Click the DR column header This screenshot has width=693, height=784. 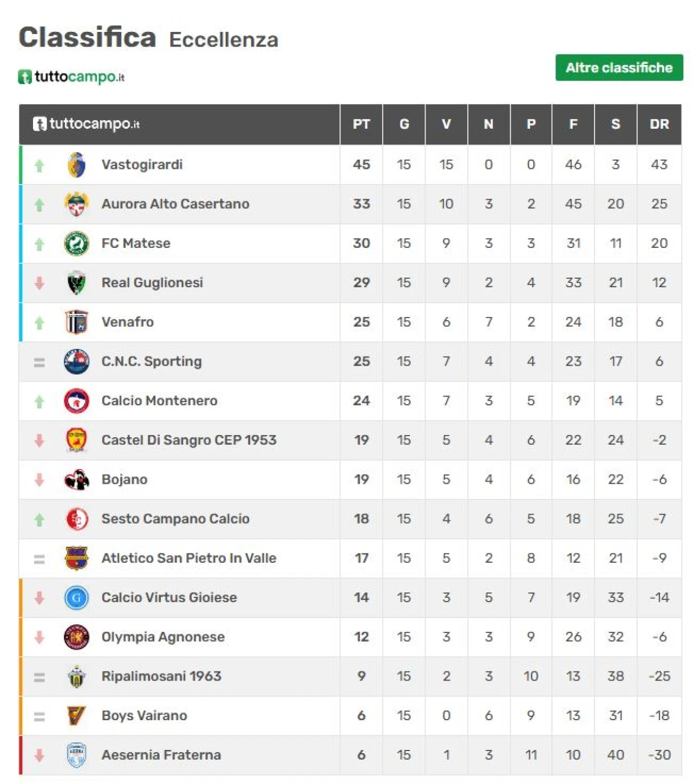659,124
